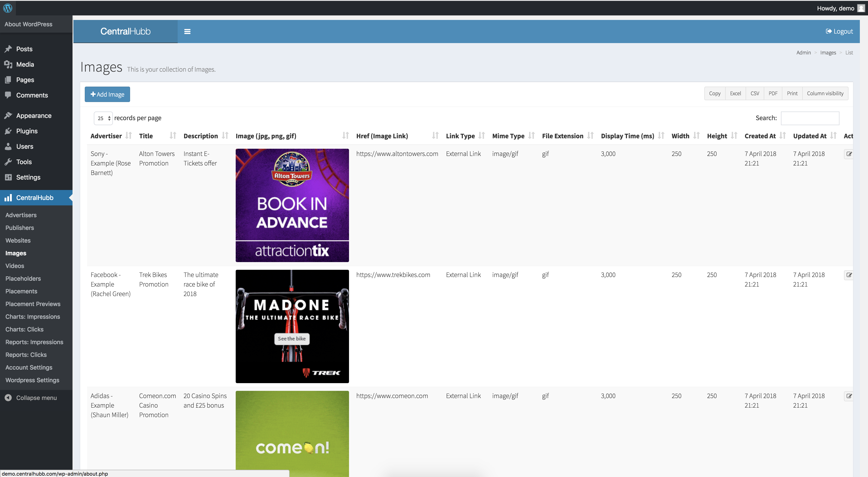Sort by File Extension column arrows
The image size is (868, 477).
pyautogui.click(x=590, y=136)
